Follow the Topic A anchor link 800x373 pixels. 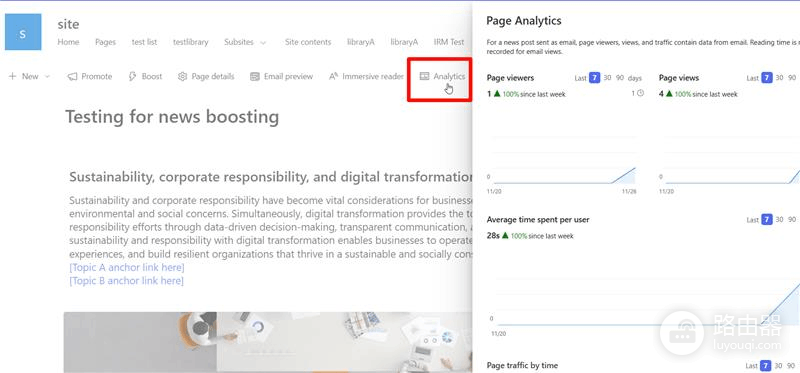click(127, 267)
